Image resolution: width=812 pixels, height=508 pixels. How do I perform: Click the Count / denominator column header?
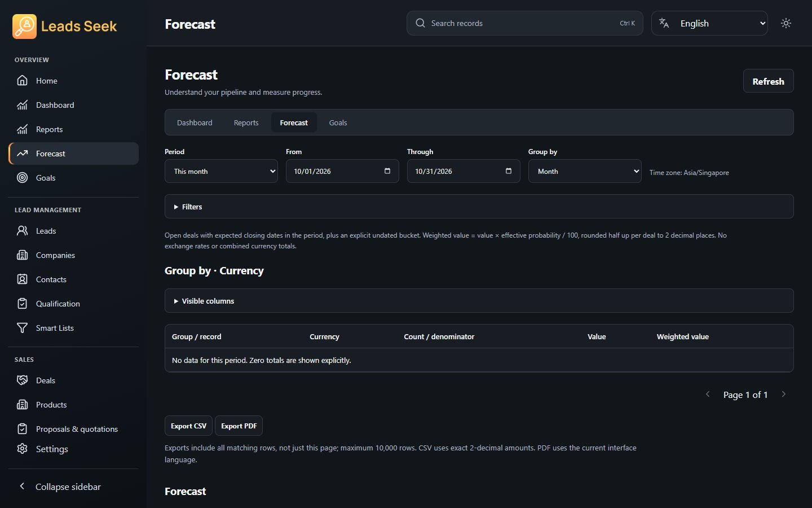coord(439,336)
